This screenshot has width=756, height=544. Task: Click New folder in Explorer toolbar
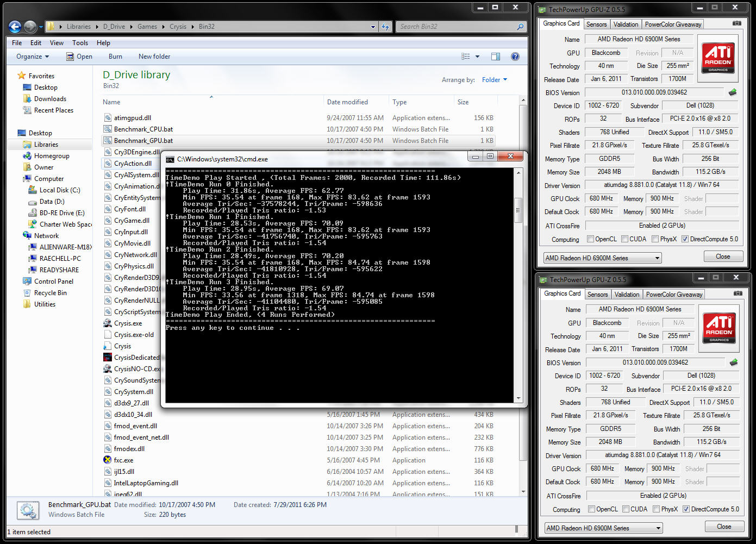pyautogui.click(x=154, y=57)
